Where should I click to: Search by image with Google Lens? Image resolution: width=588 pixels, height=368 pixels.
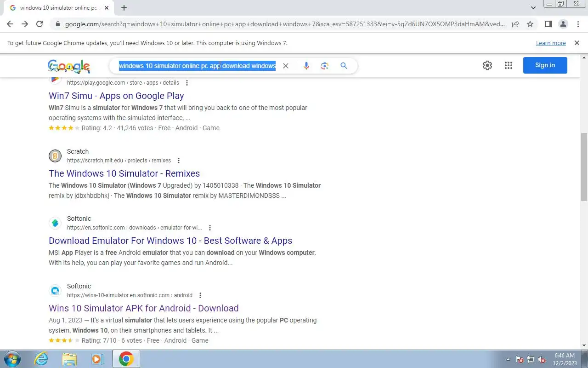[x=325, y=66]
